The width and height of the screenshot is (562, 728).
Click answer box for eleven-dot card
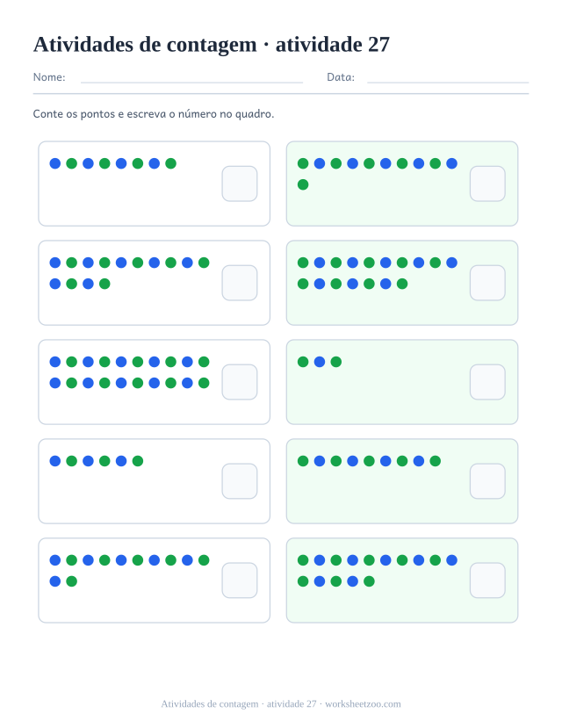click(x=487, y=184)
